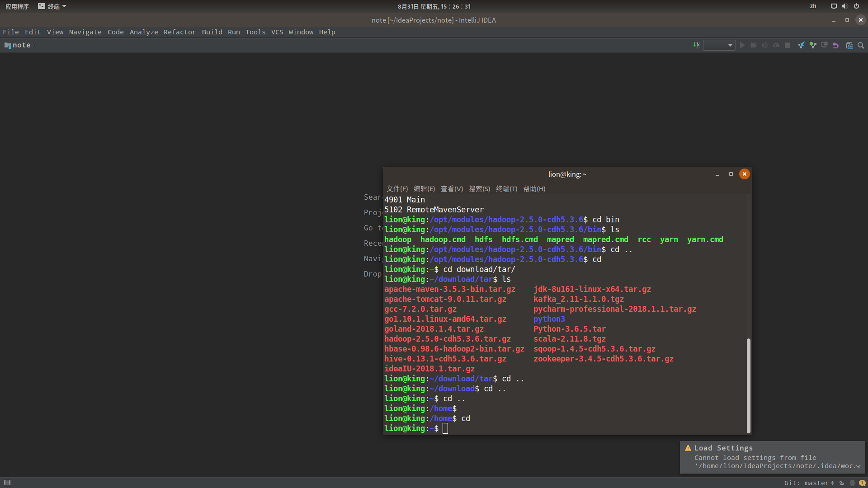Click the Profile gauge icon
868x488 pixels.
(x=776, y=45)
